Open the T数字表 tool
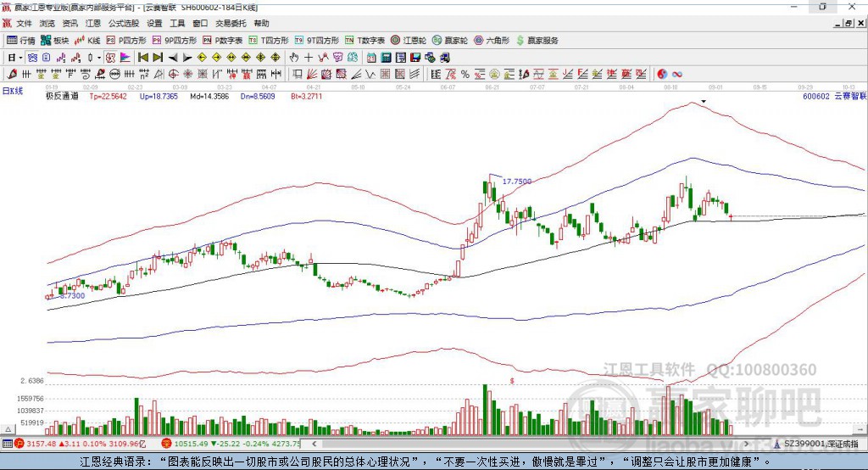868x470 pixels. click(364, 41)
